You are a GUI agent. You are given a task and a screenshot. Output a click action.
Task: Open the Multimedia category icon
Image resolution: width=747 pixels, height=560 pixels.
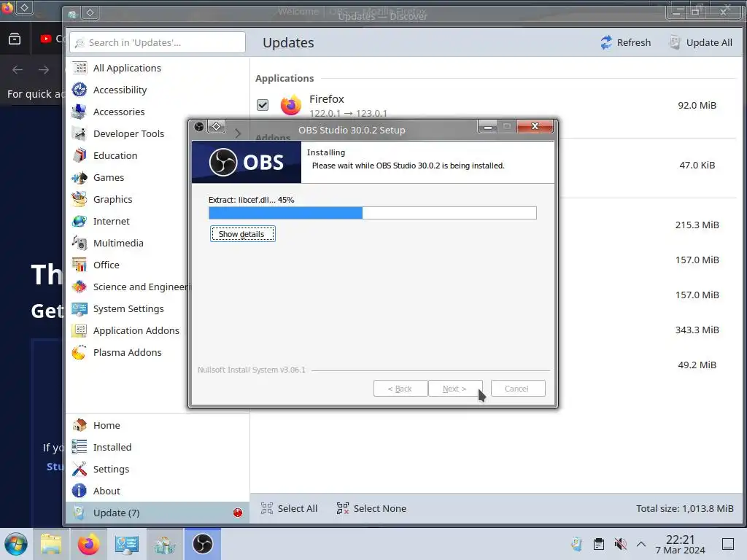pyautogui.click(x=80, y=244)
